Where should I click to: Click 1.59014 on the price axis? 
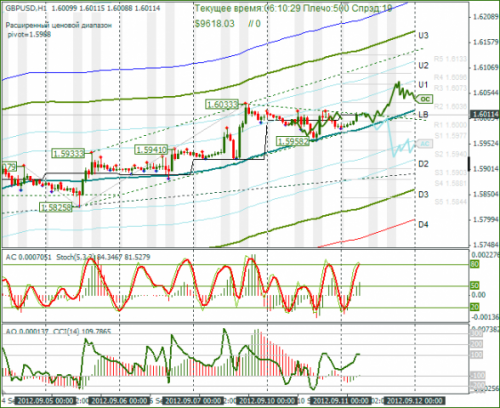pyautogui.click(x=485, y=169)
